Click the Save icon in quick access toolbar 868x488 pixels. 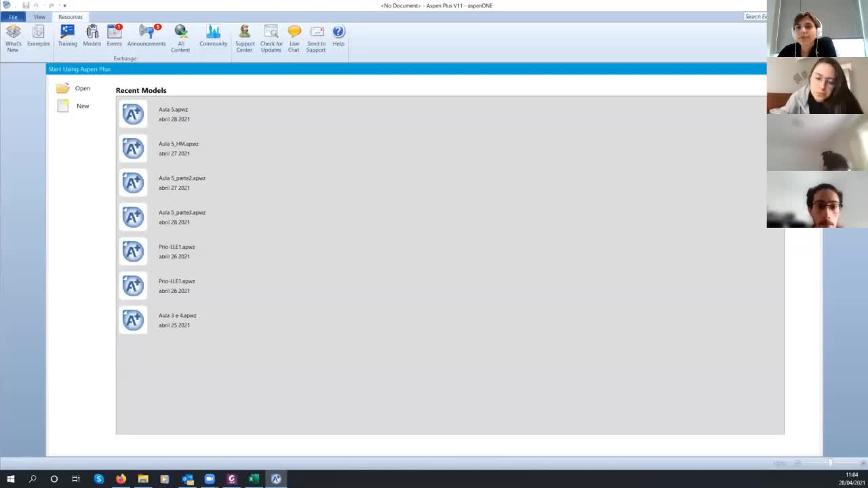pyautogui.click(x=26, y=5)
